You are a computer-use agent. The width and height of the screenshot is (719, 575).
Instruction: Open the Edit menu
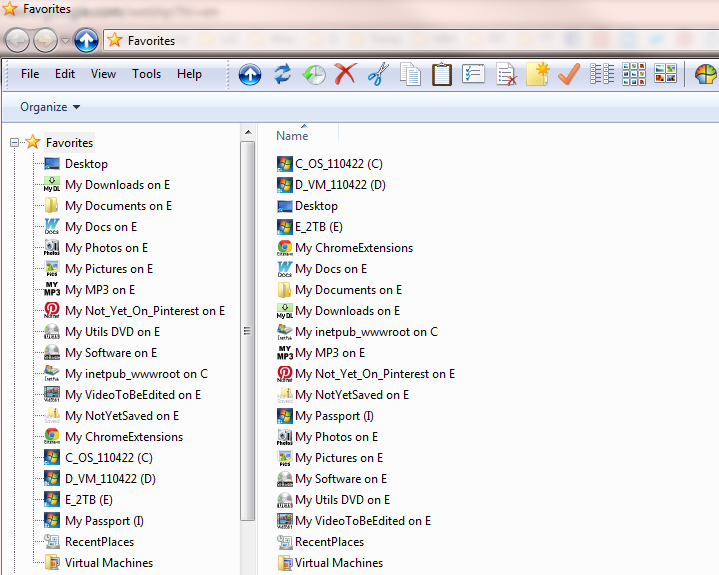65,74
